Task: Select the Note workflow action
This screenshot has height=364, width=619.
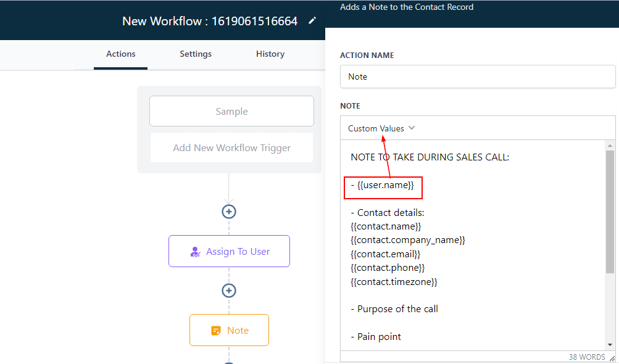Action: tap(229, 331)
